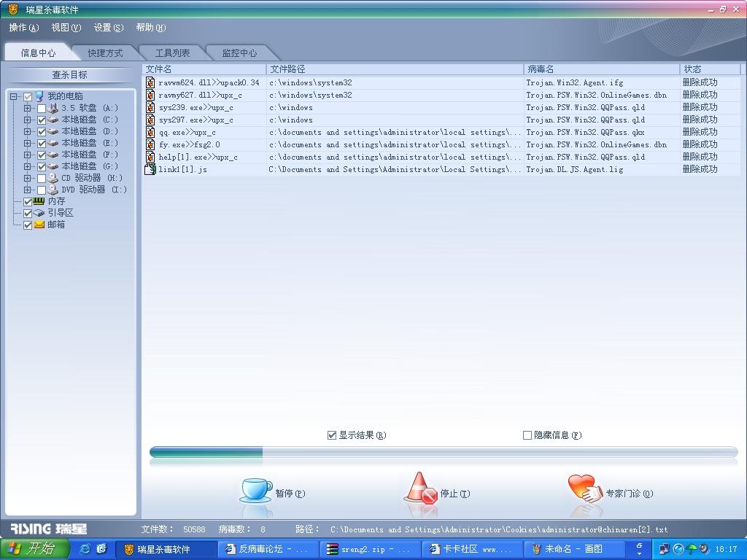Click the traffic cone stop icon

point(420,488)
